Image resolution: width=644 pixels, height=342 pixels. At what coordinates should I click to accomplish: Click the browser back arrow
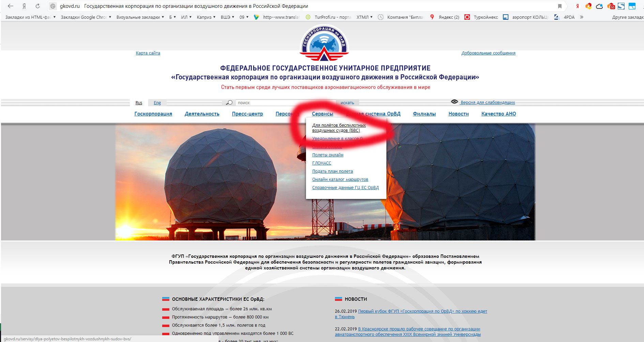click(x=11, y=6)
